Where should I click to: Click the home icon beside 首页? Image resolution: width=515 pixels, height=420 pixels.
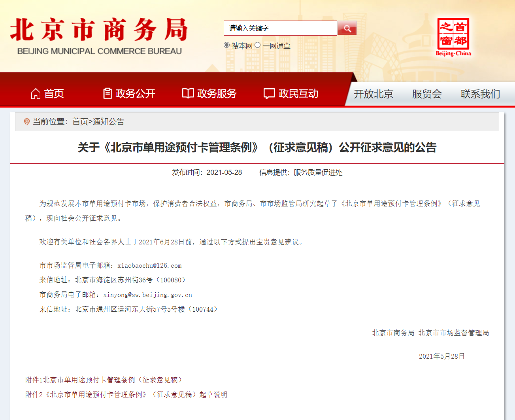coord(36,93)
